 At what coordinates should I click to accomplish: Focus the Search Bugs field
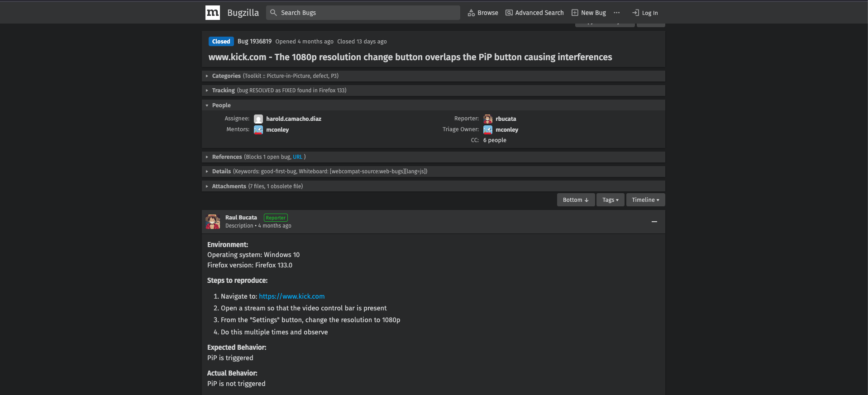click(363, 13)
